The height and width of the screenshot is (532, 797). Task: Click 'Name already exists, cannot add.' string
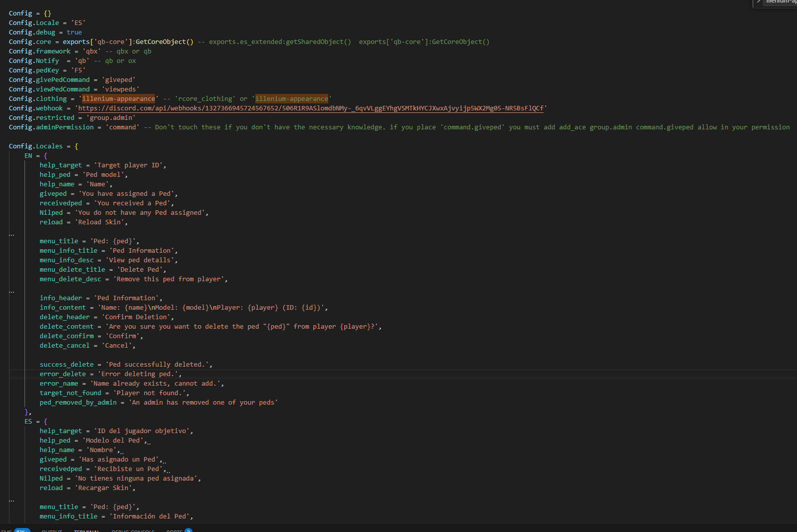(x=155, y=384)
